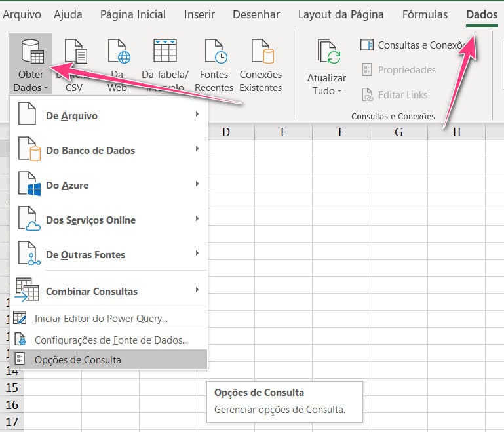
Task: Switch to the Arquivo tab
Action: pyautogui.click(x=22, y=15)
